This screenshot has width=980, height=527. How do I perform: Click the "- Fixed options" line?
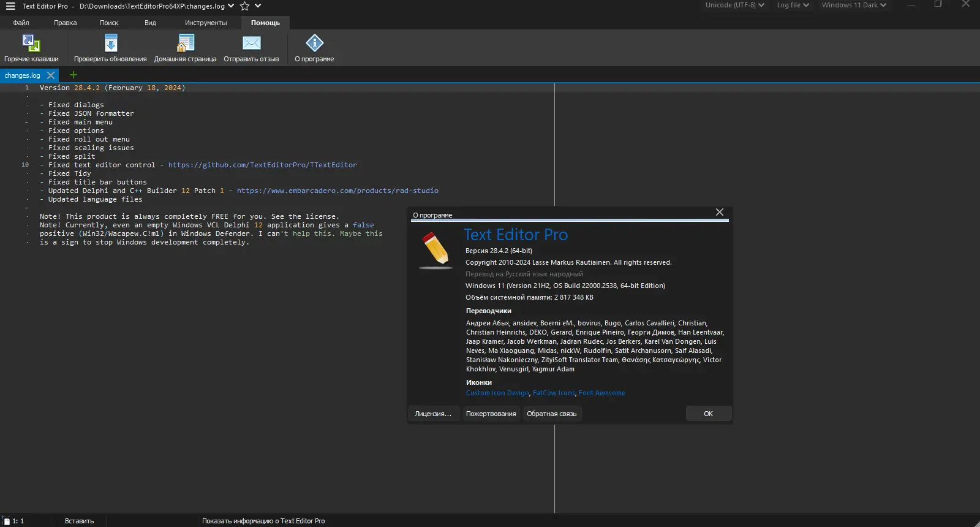point(72,131)
